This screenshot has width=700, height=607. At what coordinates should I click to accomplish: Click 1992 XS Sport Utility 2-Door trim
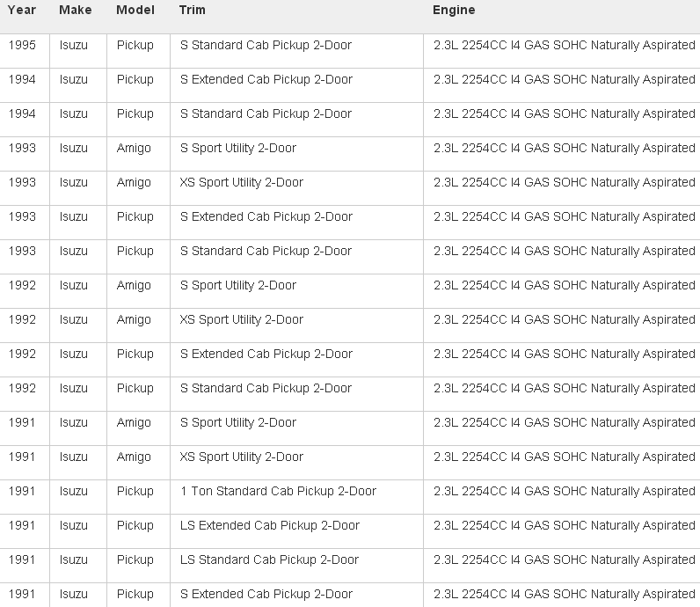tap(242, 319)
